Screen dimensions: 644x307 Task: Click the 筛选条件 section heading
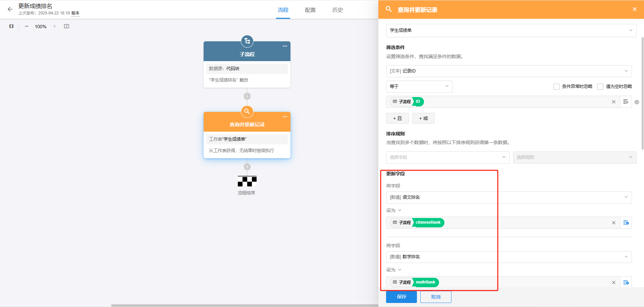point(395,47)
